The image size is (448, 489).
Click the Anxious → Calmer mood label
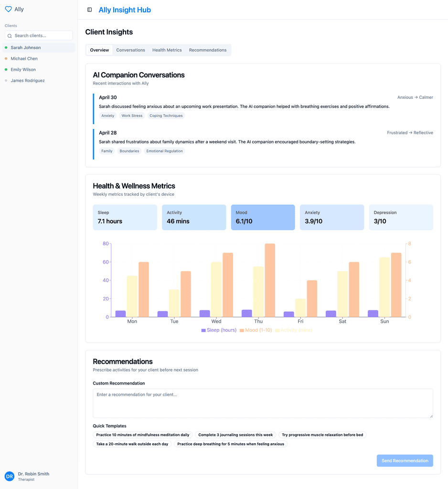pos(415,97)
